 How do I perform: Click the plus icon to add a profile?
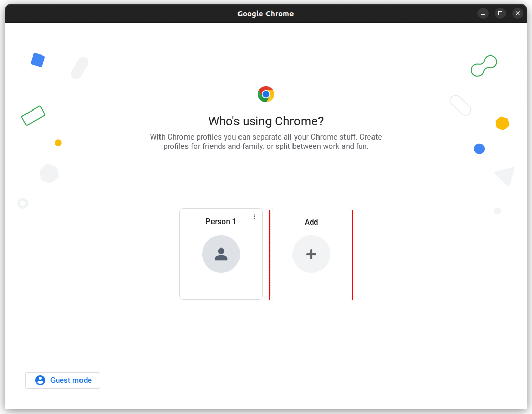point(311,254)
